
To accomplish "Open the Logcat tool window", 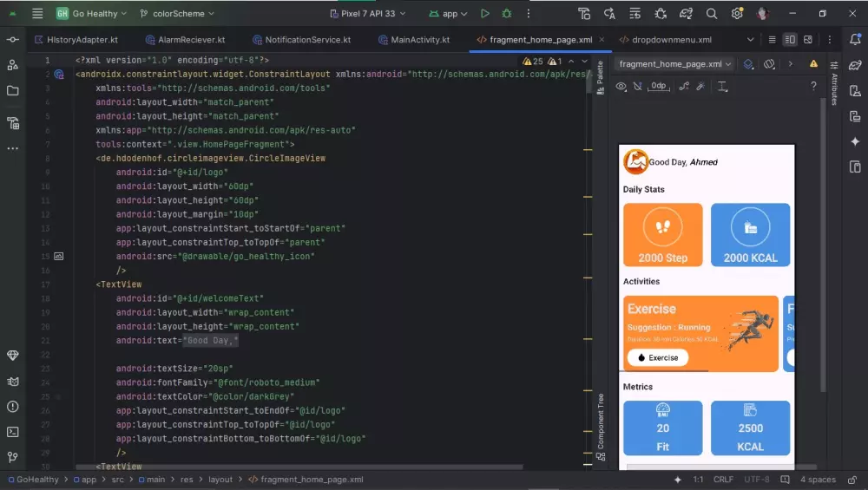I will coord(13,381).
